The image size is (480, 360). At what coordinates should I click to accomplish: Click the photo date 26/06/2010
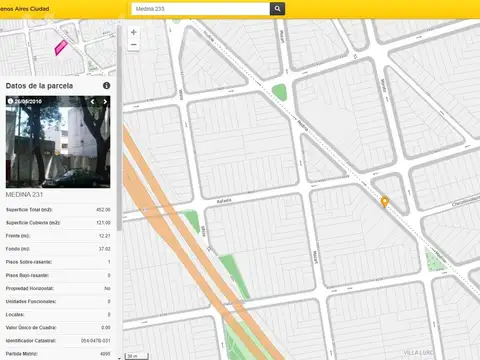[28, 101]
